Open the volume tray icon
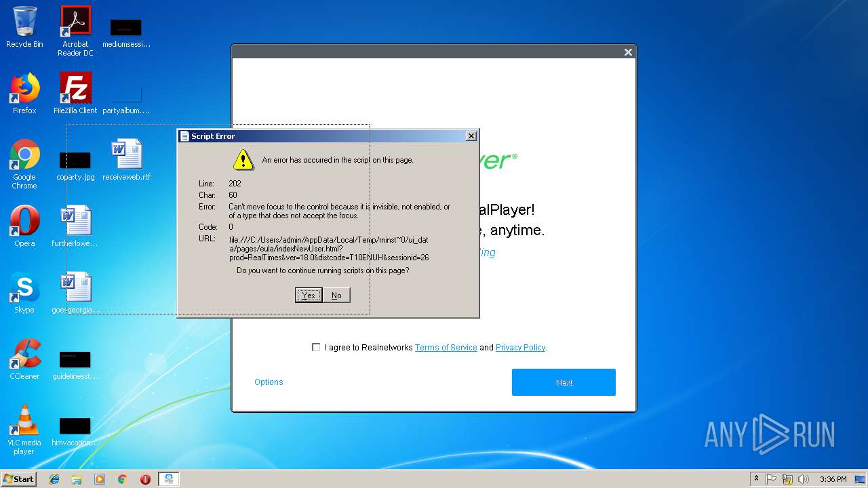 click(804, 479)
